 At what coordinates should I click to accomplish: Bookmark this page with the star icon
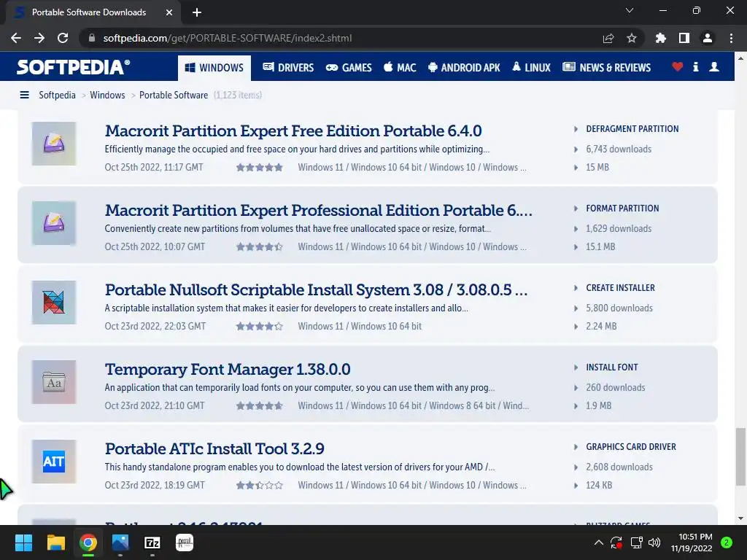[x=632, y=38]
